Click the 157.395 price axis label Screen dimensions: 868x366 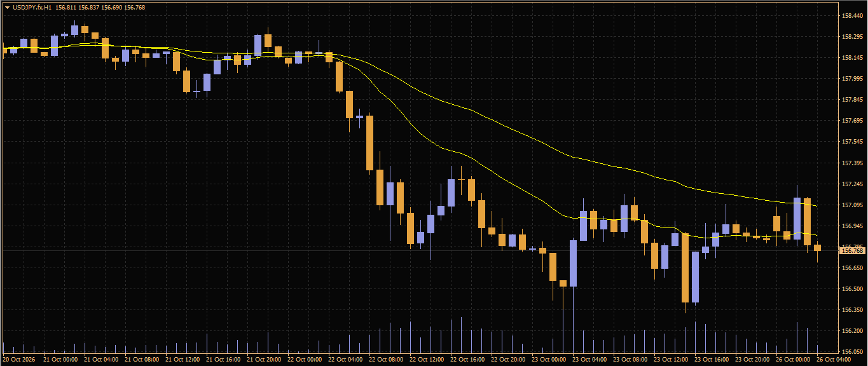pos(852,163)
